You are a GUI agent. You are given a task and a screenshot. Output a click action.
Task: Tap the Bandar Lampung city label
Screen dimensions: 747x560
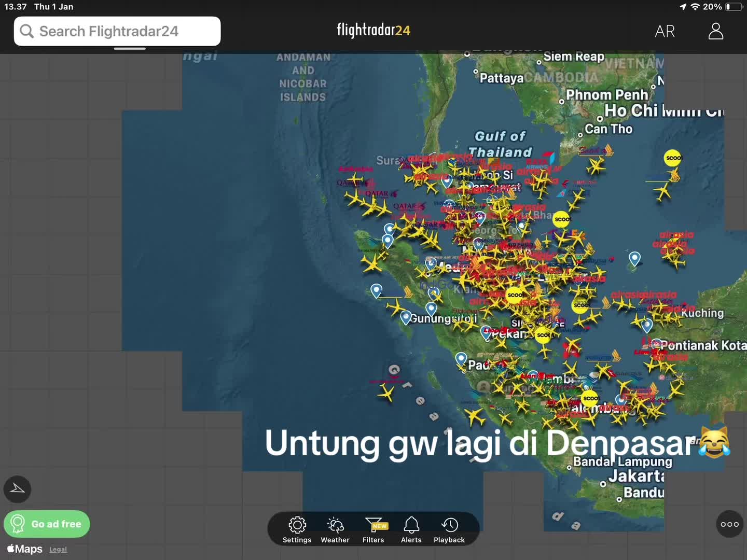(622, 461)
